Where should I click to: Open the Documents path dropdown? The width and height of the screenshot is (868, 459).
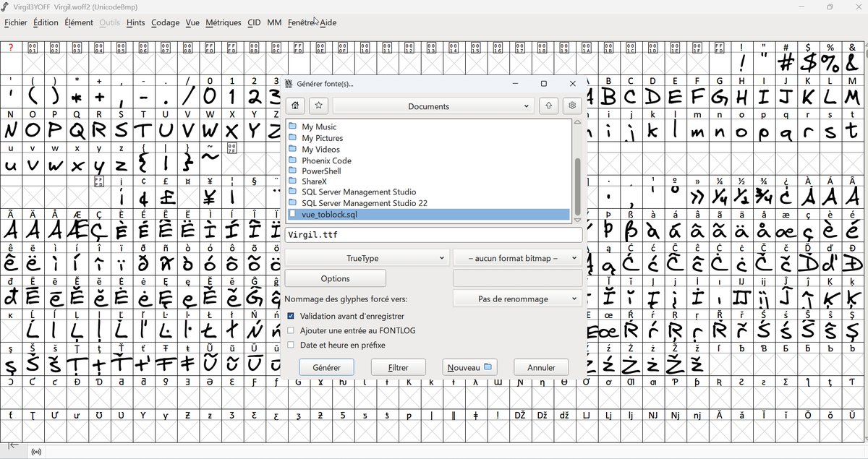coord(434,106)
